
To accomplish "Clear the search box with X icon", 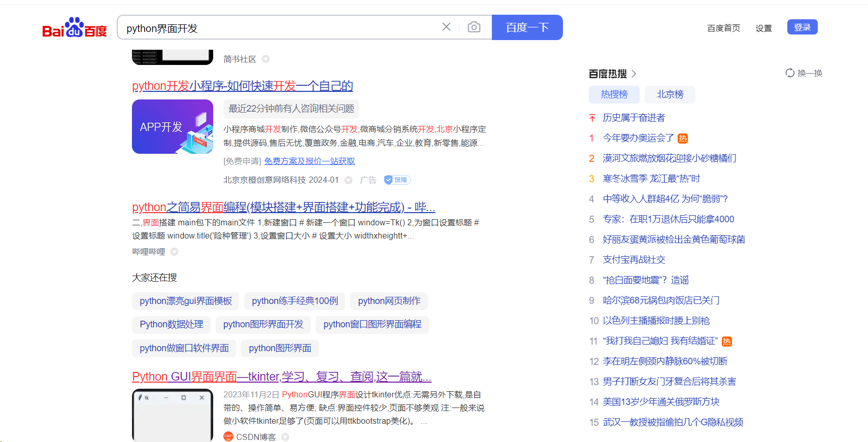I will pos(446,27).
